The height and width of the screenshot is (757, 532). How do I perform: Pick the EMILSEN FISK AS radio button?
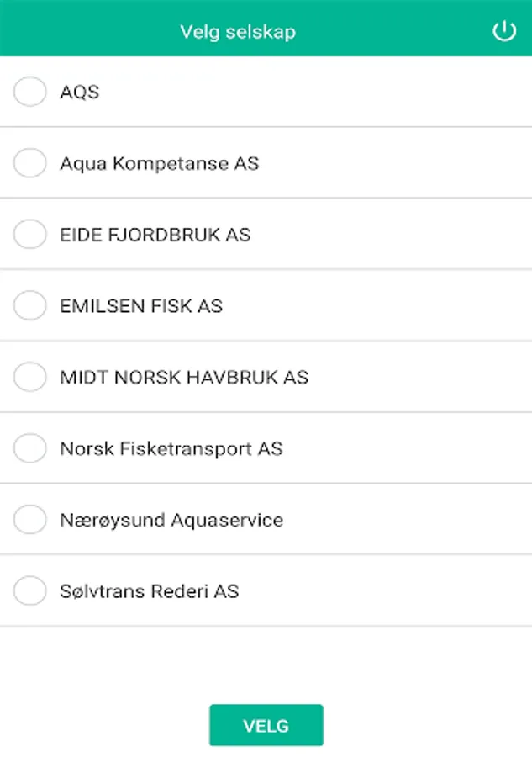(30, 305)
